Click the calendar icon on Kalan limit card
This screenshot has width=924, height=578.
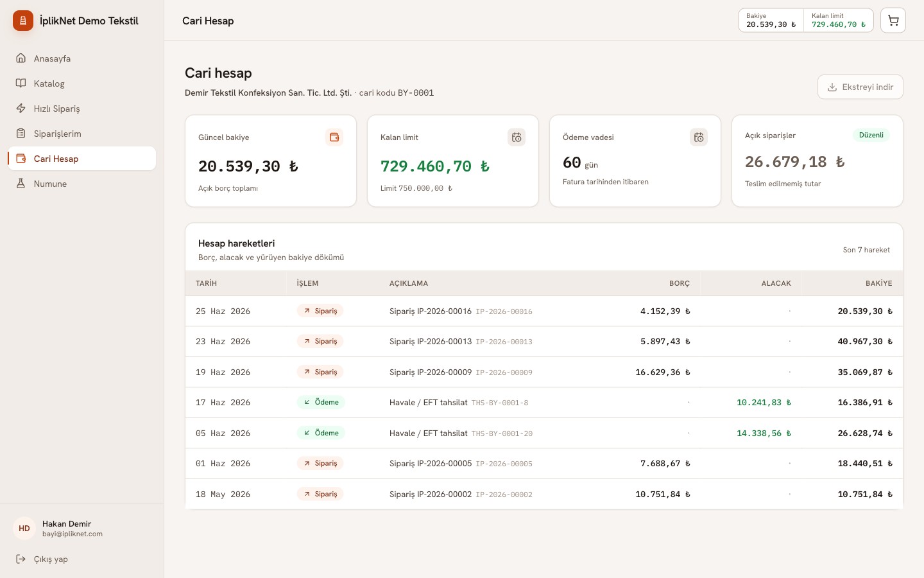(x=517, y=137)
